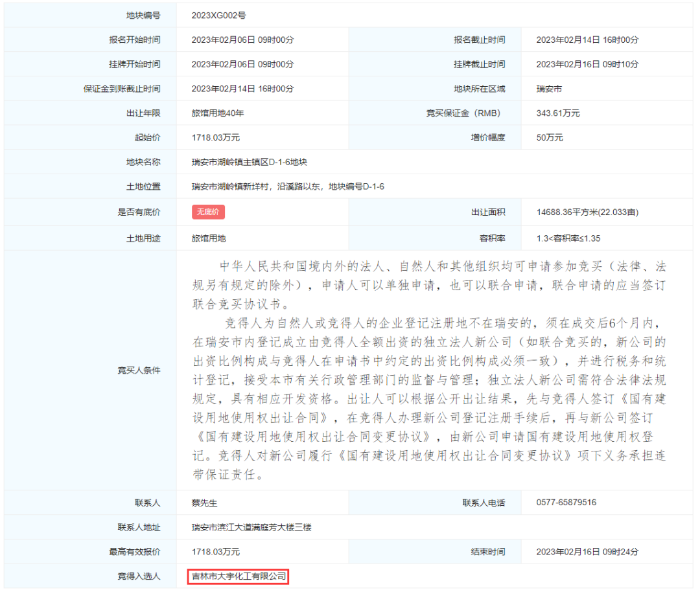Click the listing deadline 2023年02月16日 09时10分
This screenshot has width=700, height=592.
(587, 64)
